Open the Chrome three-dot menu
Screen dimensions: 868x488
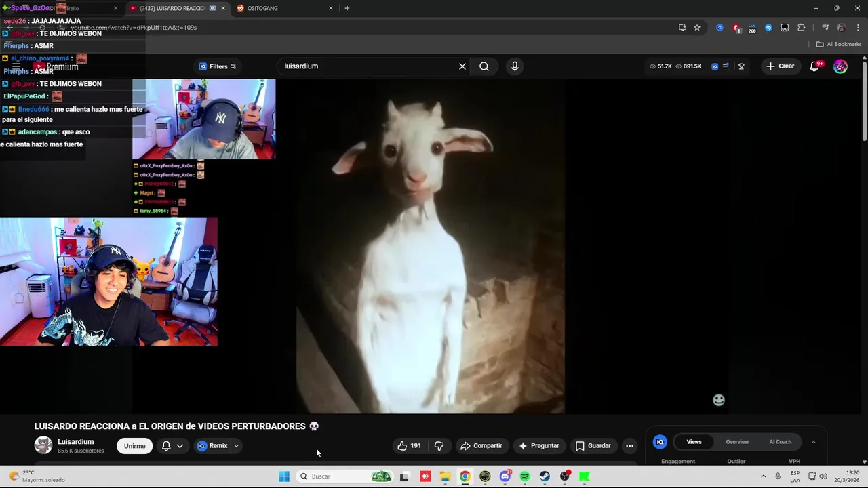(857, 28)
